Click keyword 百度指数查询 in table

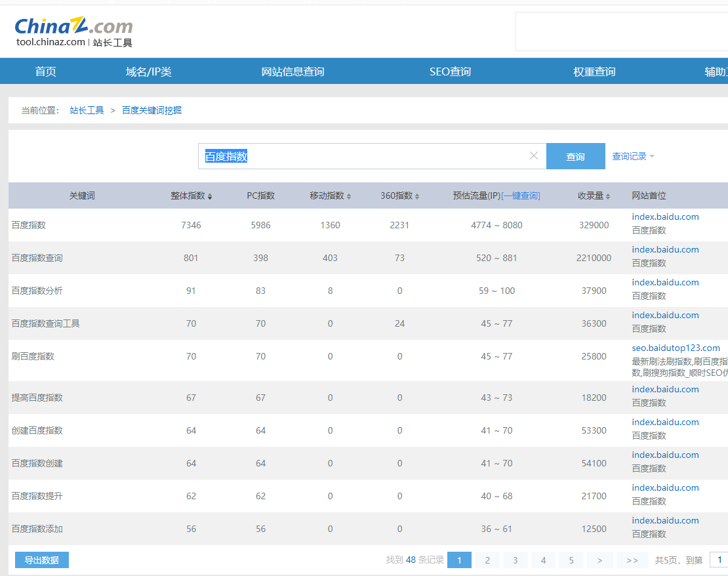pos(37,258)
